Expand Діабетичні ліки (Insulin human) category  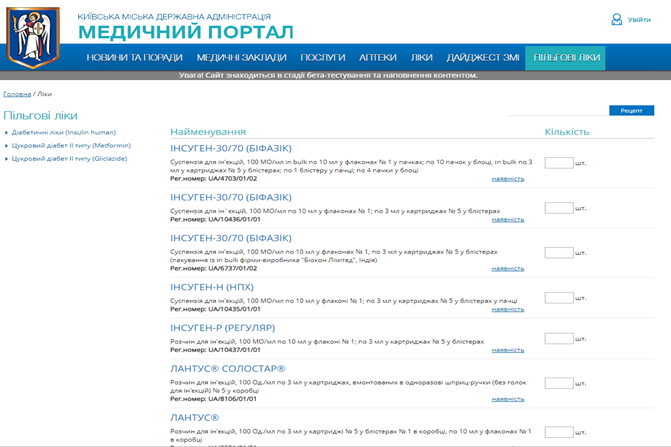(64, 132)
